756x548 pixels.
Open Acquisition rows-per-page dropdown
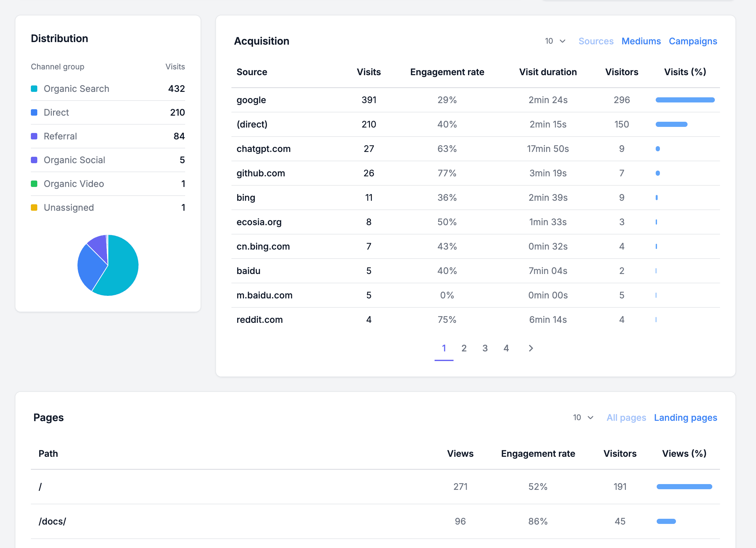(x=555, y=41)
